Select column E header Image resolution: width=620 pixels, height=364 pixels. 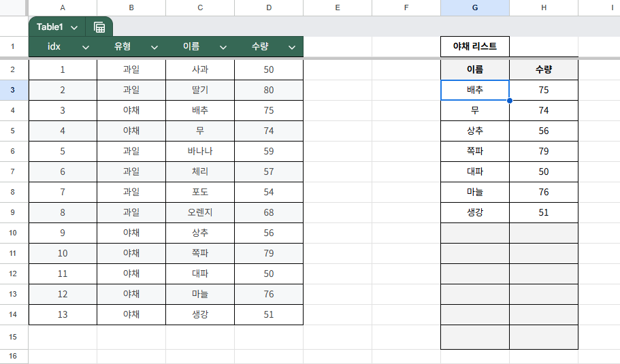click(338, 7)
